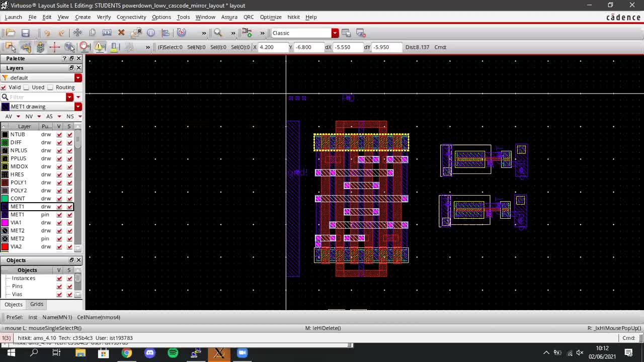Click the red circle stop icon
This screenshot has height=362, width=644.
[85, 47]
